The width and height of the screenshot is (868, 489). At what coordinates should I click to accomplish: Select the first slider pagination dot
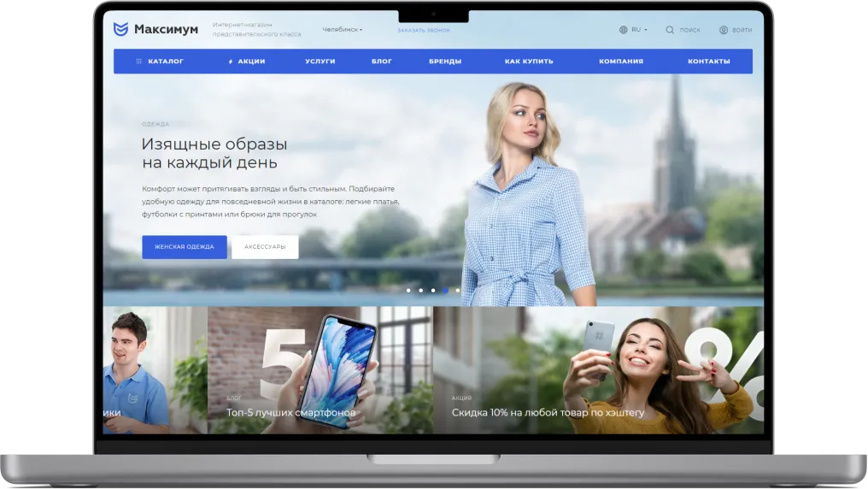[408, 291]
